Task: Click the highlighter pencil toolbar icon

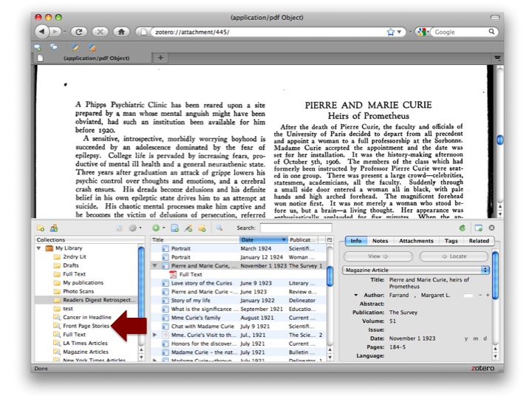Action: (75, 47)
